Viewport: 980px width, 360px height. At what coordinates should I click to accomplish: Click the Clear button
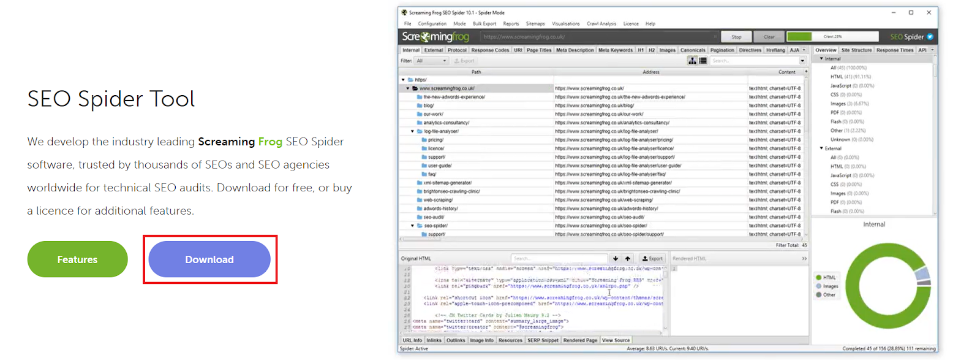click(769, 37)
